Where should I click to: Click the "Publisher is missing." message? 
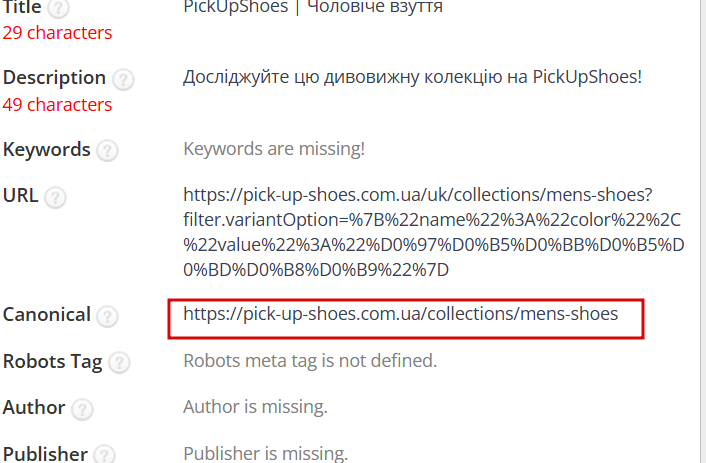click(x=265, y=453)
